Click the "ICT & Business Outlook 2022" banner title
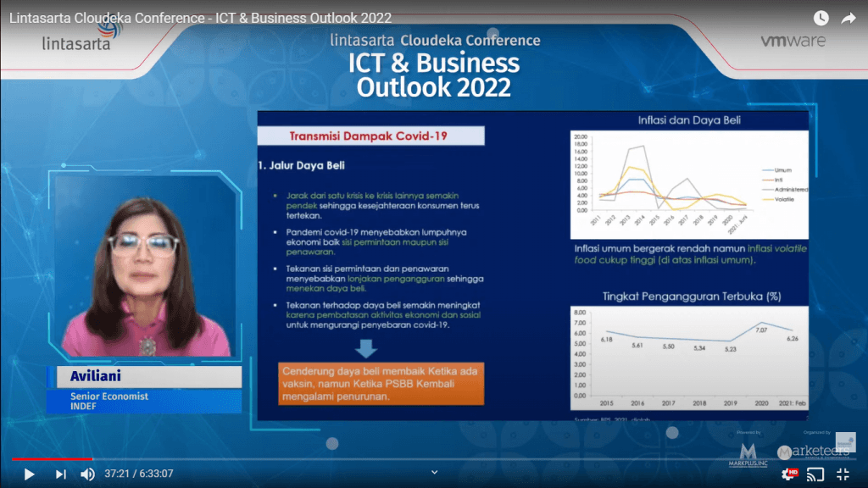Image resolution: width=868 pixels, height=488 pixels. (434, 75)
